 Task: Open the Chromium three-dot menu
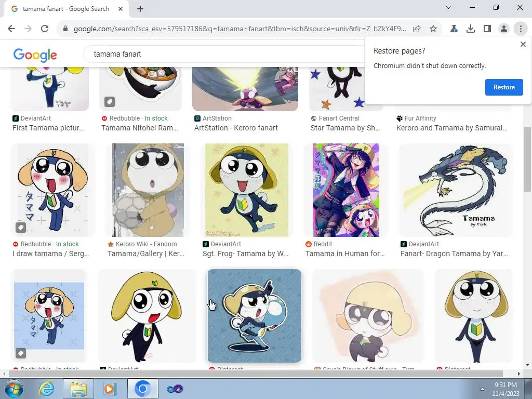tap(521, 29)
